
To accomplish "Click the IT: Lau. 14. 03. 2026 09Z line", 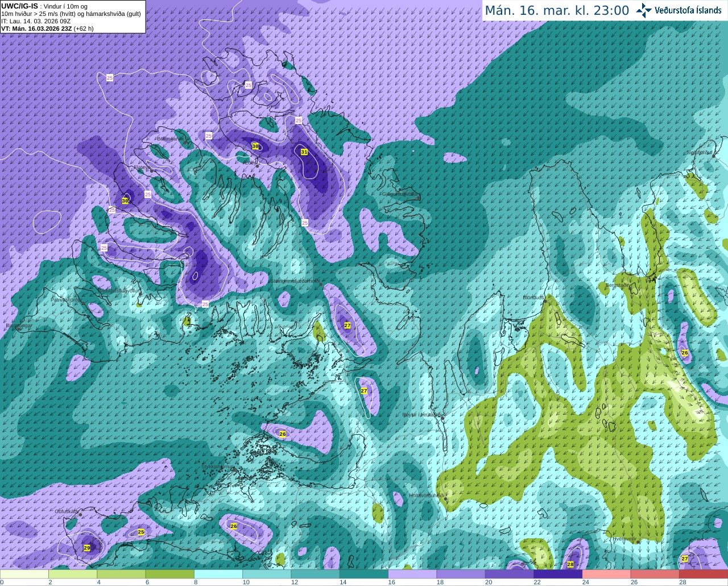I will pos(36,21).
